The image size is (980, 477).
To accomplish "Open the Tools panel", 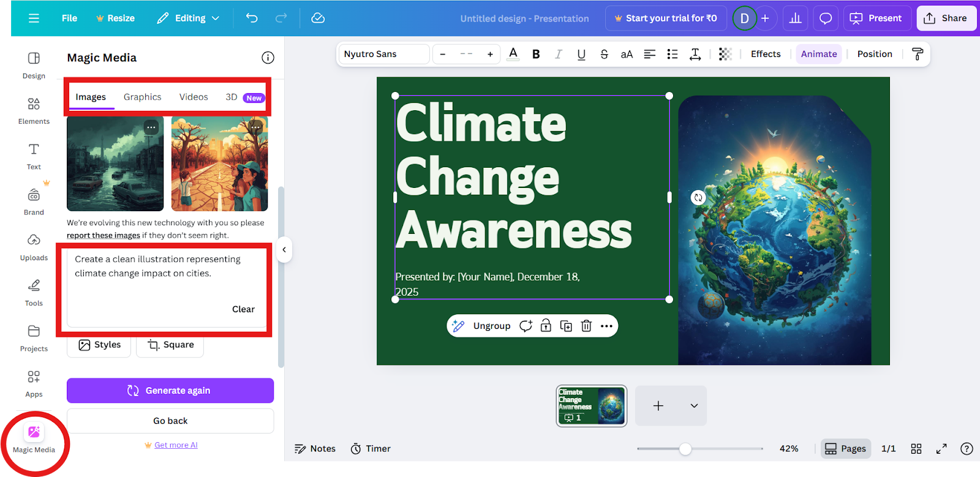I will (34, 293).
